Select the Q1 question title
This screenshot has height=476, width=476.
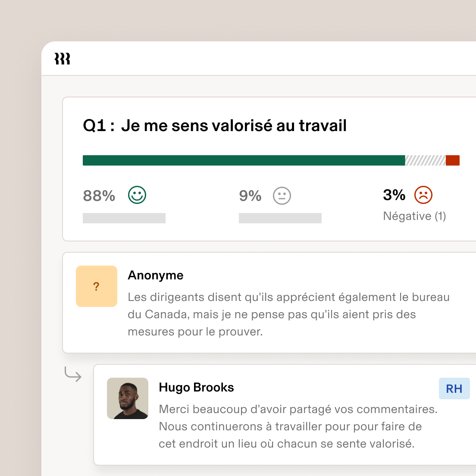tap(215, 125)
